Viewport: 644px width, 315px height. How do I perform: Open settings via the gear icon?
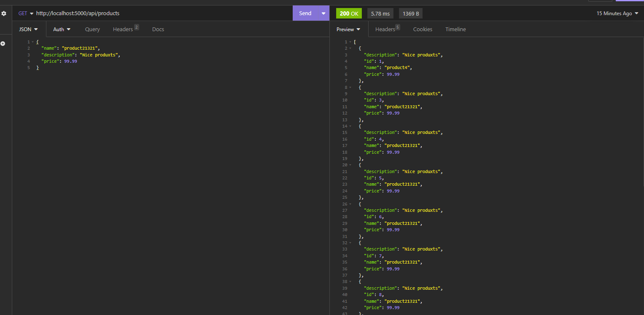tap(4, 13)
